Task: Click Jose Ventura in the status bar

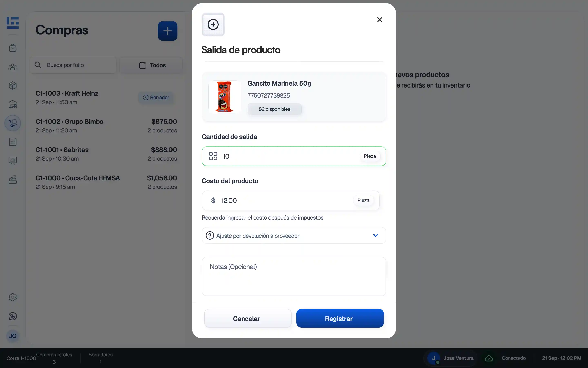Action: pyautogui.click(x=451, y=358)
